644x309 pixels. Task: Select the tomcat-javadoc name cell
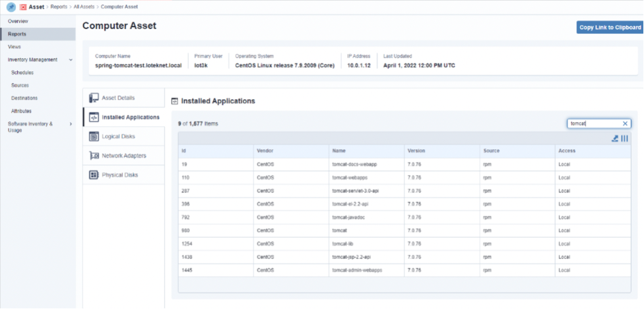click(x=367, y=217)
